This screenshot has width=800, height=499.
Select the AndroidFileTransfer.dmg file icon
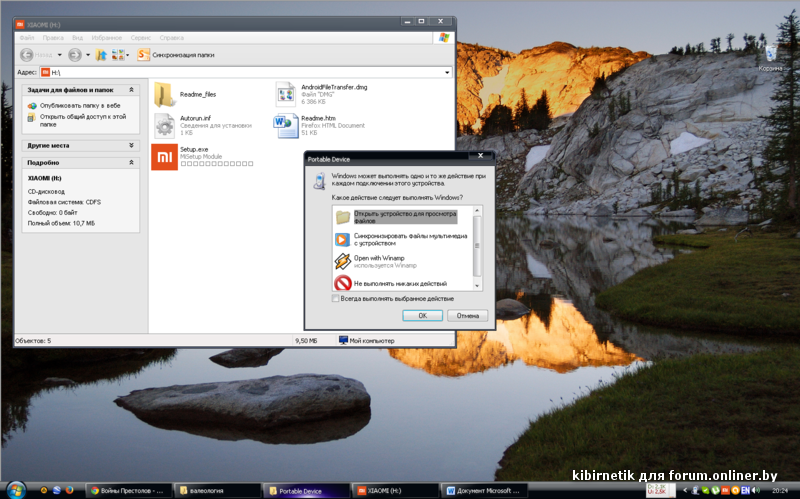point(287,94)
